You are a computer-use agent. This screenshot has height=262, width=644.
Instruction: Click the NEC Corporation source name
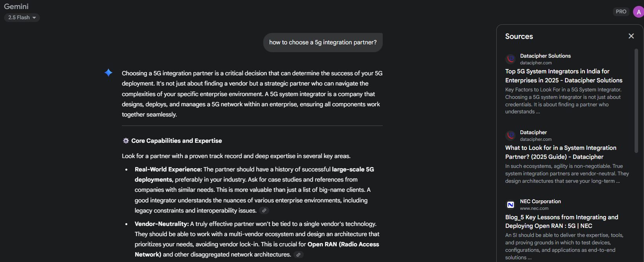[x=540, y=202]
